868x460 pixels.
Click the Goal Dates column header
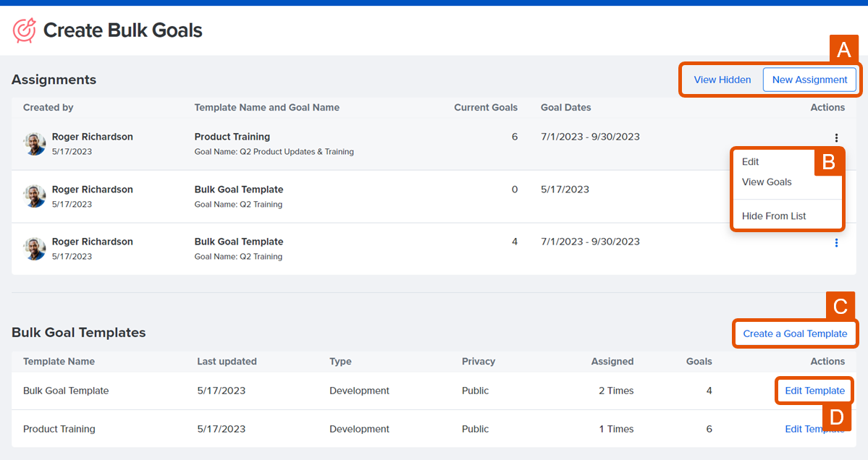pos(565,108)
